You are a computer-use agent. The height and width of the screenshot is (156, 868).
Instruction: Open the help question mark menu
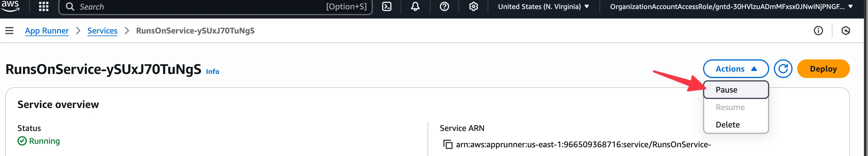[x=444, y=6]
